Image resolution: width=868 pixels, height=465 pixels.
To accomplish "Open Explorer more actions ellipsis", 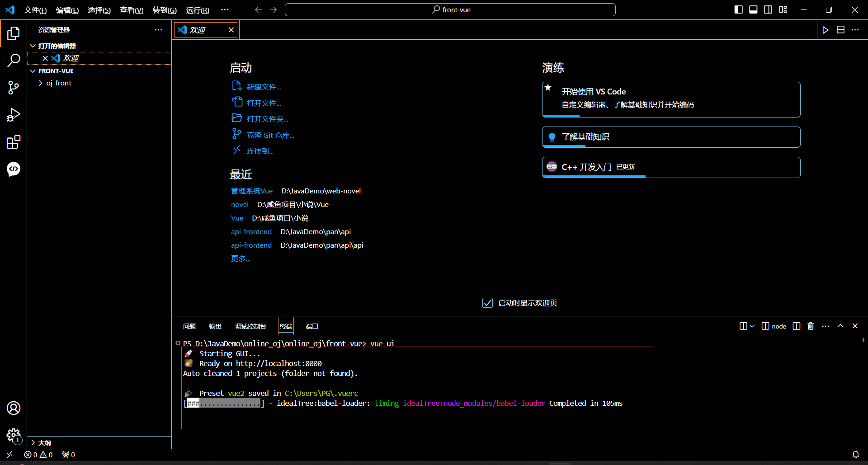I will [158, 30].
